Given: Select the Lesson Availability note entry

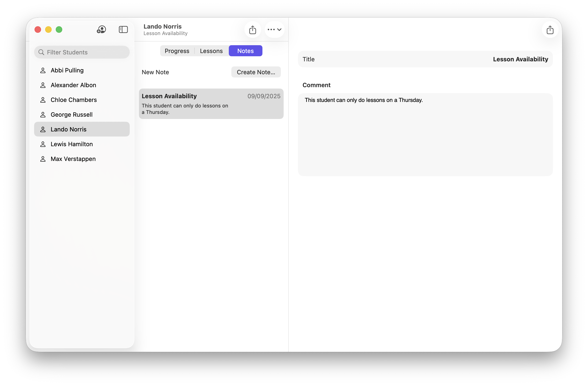Looking at the screenshot, I should click(x=211, y=104).
